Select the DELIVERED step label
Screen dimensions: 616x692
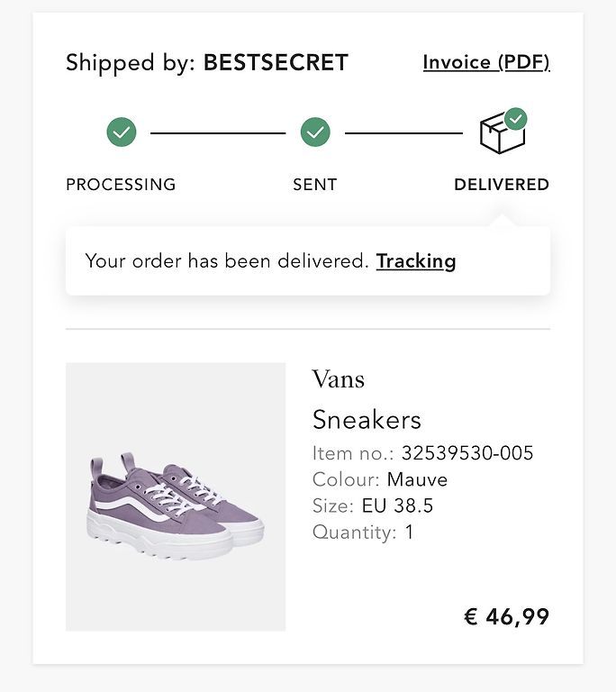click(x=502, y=185)
